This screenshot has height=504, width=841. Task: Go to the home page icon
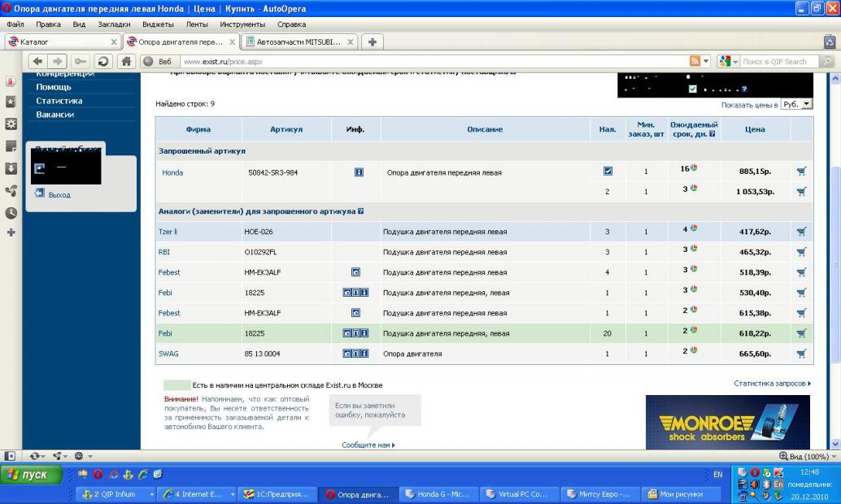(127, 61)
